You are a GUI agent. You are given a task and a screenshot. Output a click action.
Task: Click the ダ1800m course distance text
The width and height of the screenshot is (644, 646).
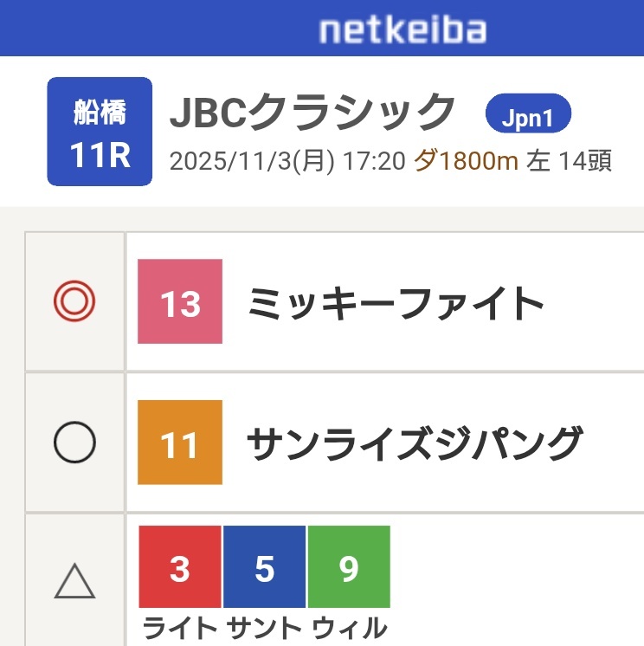(x=467, y=162)
